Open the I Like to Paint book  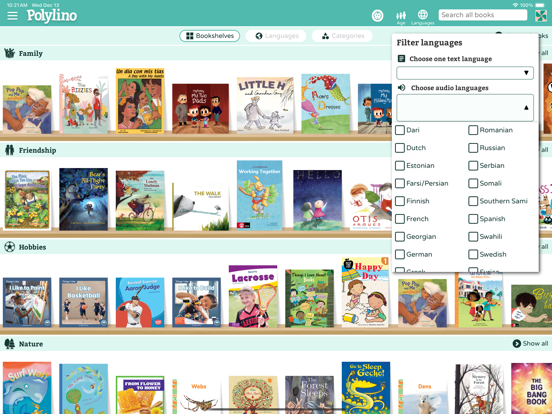point(27,302)
